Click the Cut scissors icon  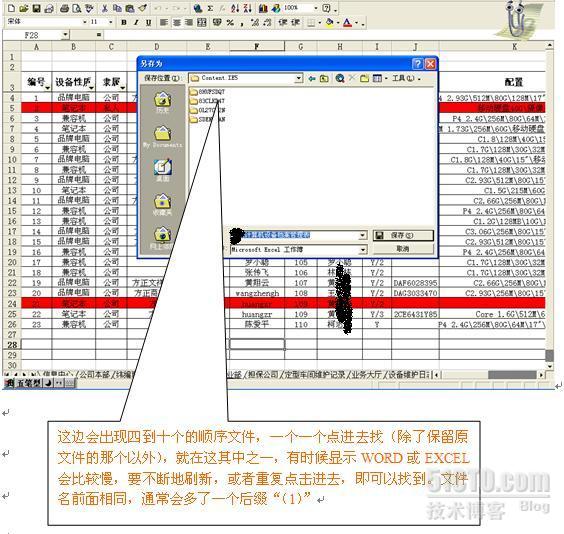coord(105,8)
